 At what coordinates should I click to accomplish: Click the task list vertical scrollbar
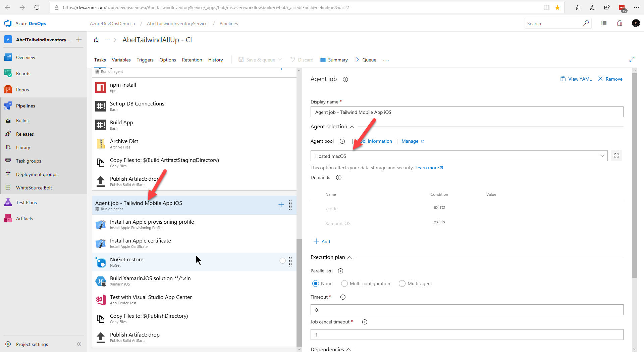pyautogui.click(x=299, y=292)
